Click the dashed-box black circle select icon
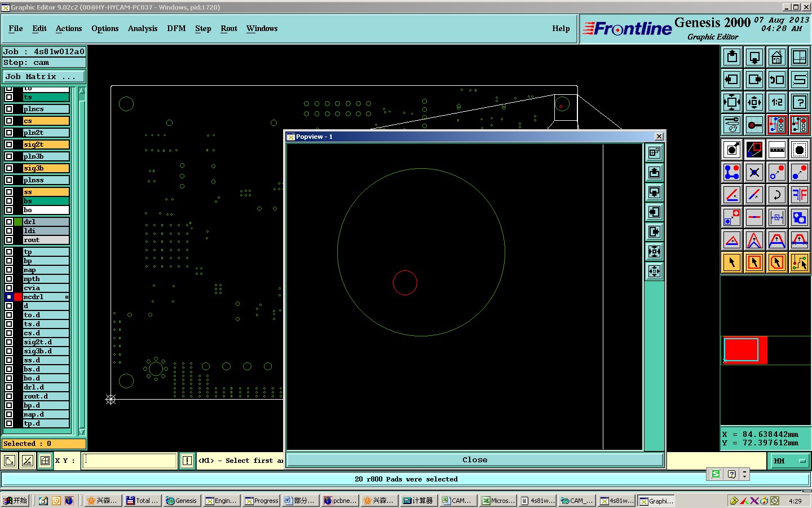 click(x=800, y=150)
